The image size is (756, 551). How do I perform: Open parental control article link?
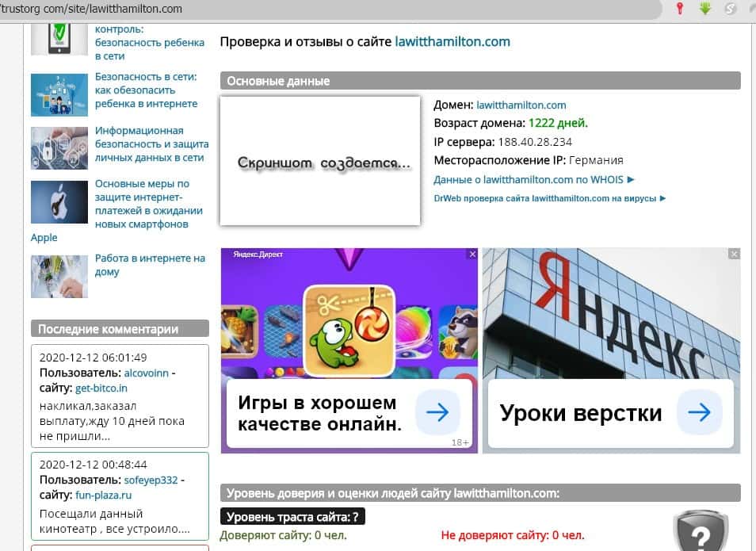pyautogui.click(x=150, y=43)
